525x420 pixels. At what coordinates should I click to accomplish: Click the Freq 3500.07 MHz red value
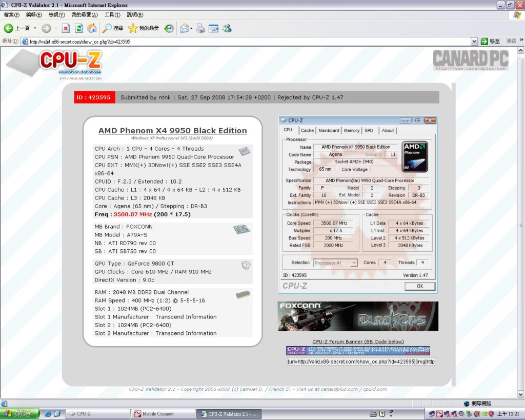tap(133, 214)
